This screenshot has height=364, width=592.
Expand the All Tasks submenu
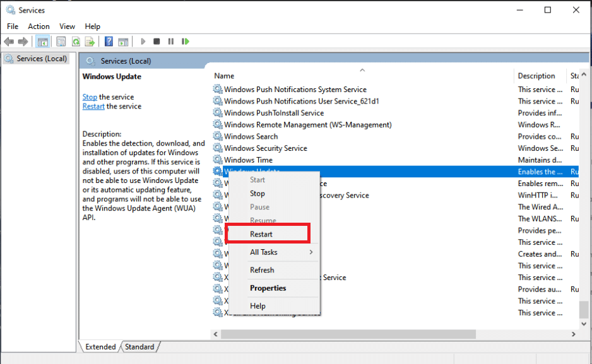(x=281, y=252)
